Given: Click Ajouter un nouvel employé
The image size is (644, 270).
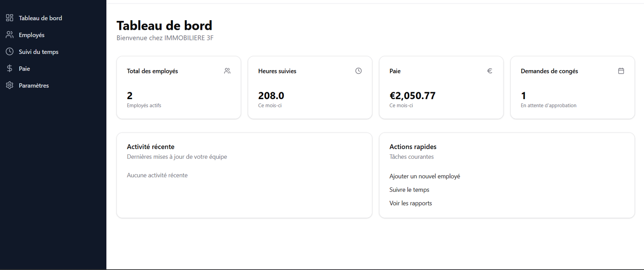Looking at the screenshot, I should [x=425, y=176].
